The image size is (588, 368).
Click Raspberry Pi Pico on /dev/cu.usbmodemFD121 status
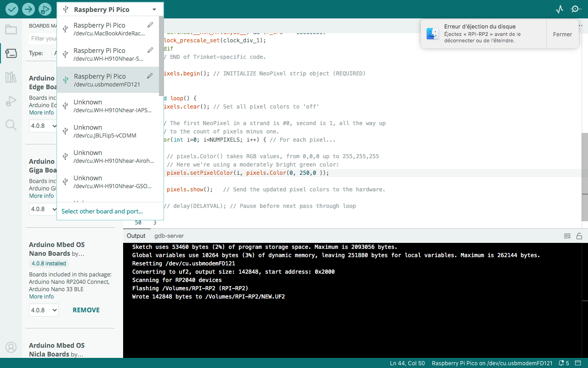click(x=492, y=363)
